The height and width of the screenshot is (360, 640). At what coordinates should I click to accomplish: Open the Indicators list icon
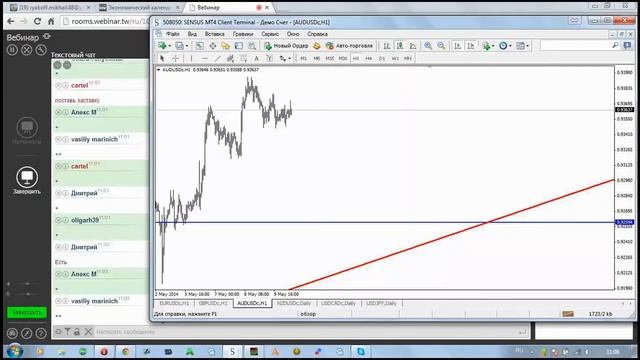[x=485, y=46]
